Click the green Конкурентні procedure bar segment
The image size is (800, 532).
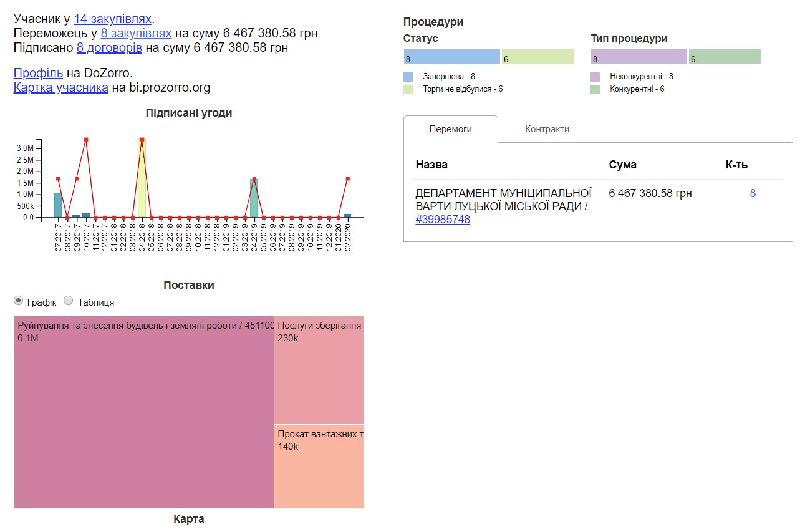coord(725,57)
